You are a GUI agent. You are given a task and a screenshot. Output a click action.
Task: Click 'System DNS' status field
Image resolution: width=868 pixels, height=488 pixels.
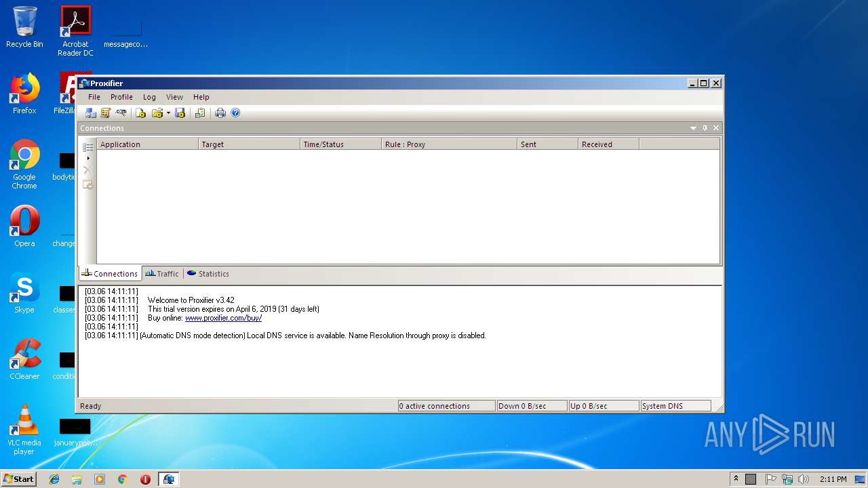coord(675,406)
